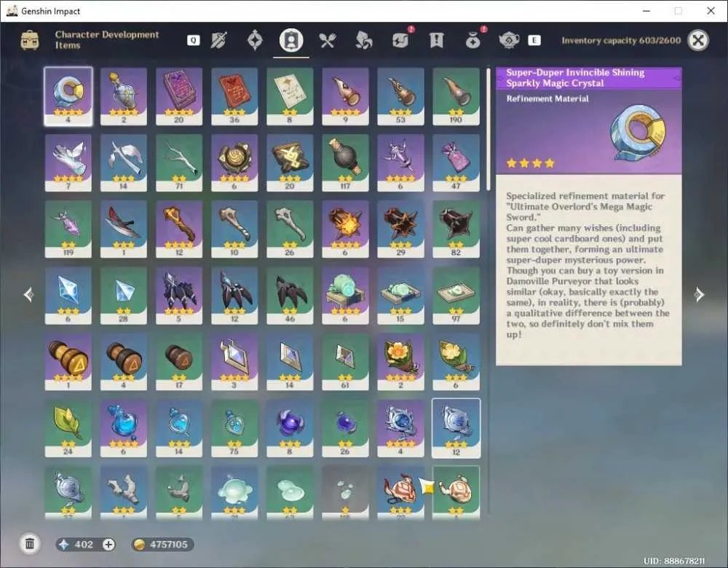Select the brown scroll item with count 17
Viewport: 728px width, 568px height.
click(x=179, y=362)
